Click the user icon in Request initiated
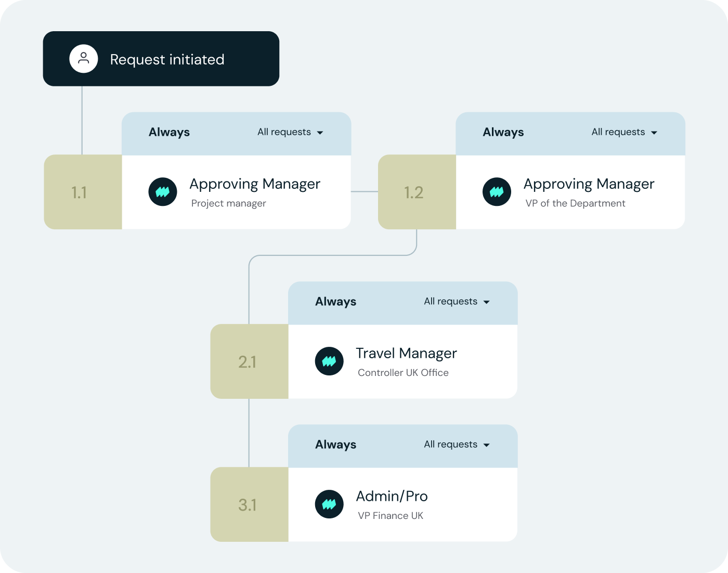Viewport: 728px width, 573px height. point(84,59)
